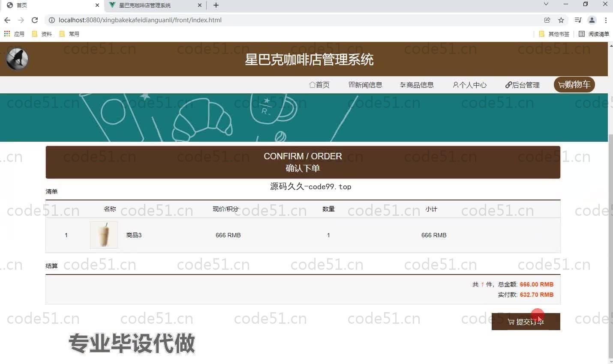Open 后台管理 in the navigation
613x364 pixels.
click(523, 85)
